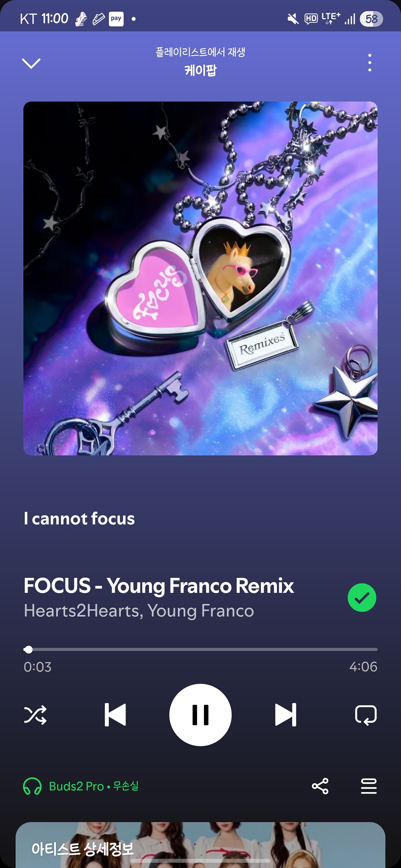
Task: Toggle the repeat mode
Action: 366,715
